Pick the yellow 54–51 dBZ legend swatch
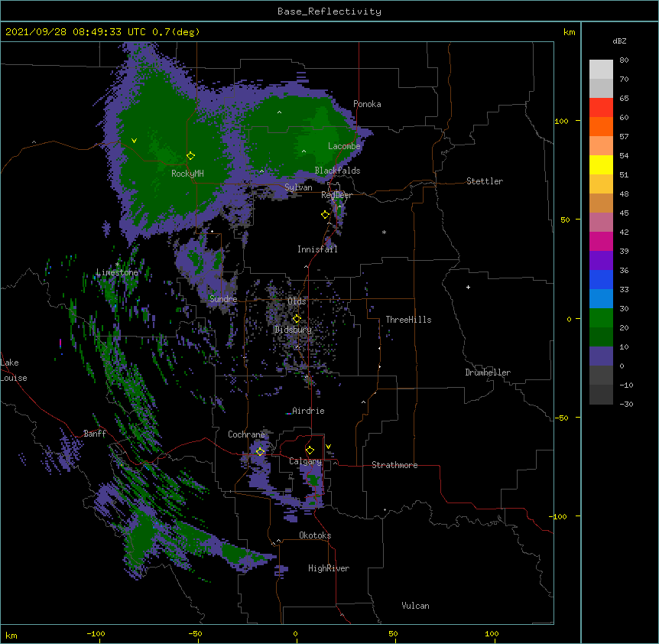 coord(601,164)
